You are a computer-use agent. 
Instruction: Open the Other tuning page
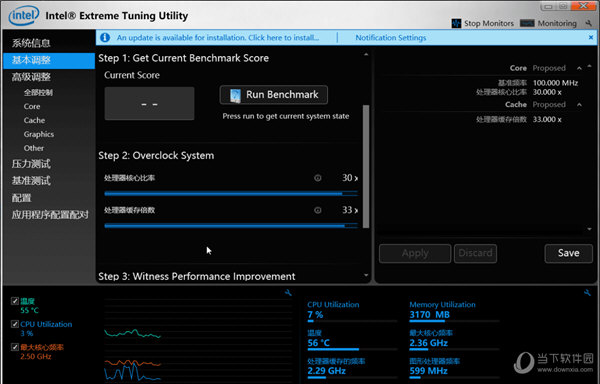34,148
